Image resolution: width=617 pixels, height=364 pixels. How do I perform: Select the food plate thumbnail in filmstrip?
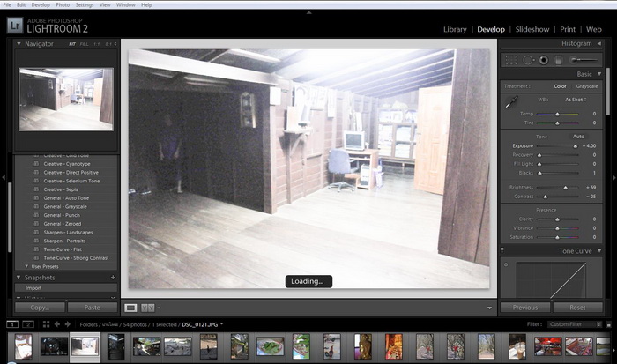point(270,346)
